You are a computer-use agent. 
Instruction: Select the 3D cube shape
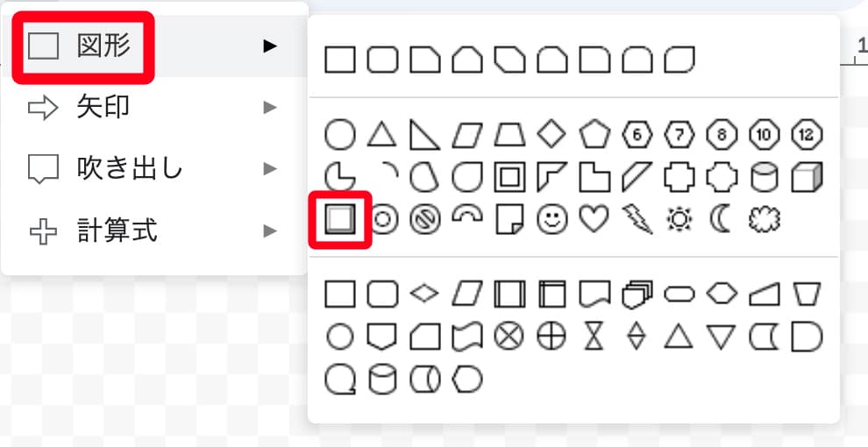[806, 177]
